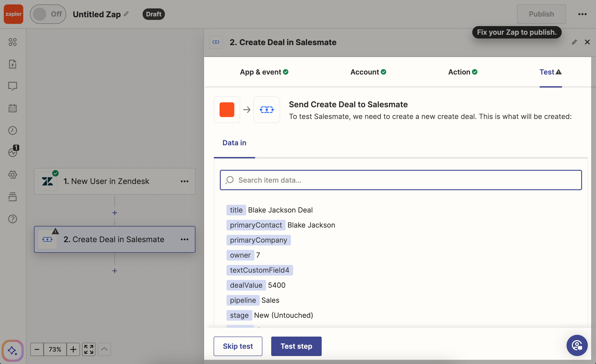
Task: Click the search magnifier icon
Action: [x=230, y=180]
